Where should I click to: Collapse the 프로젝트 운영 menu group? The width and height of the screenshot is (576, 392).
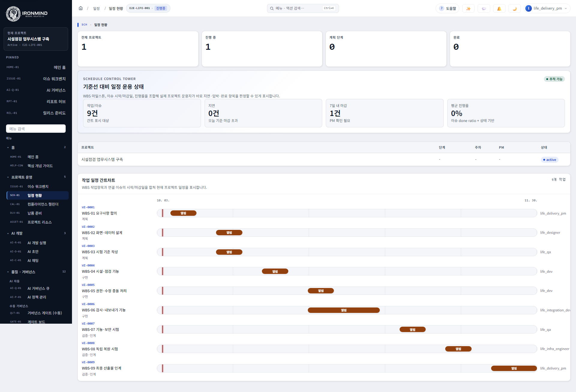point(36,177)
